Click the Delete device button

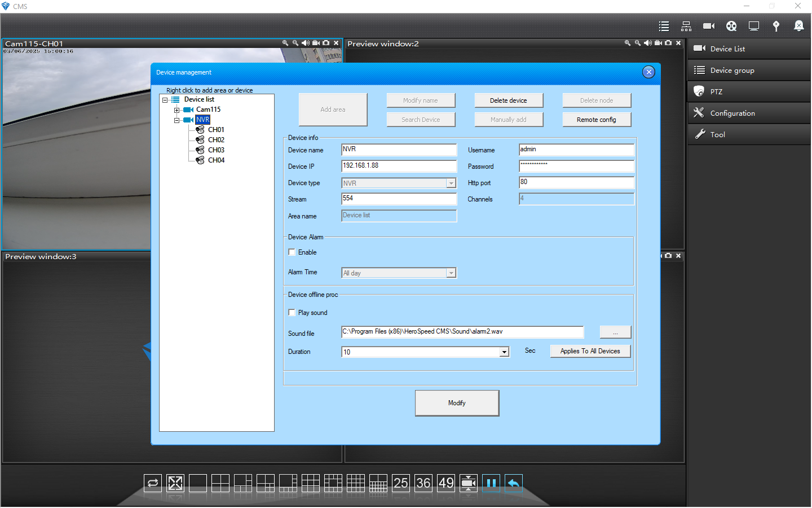point(509,100)
